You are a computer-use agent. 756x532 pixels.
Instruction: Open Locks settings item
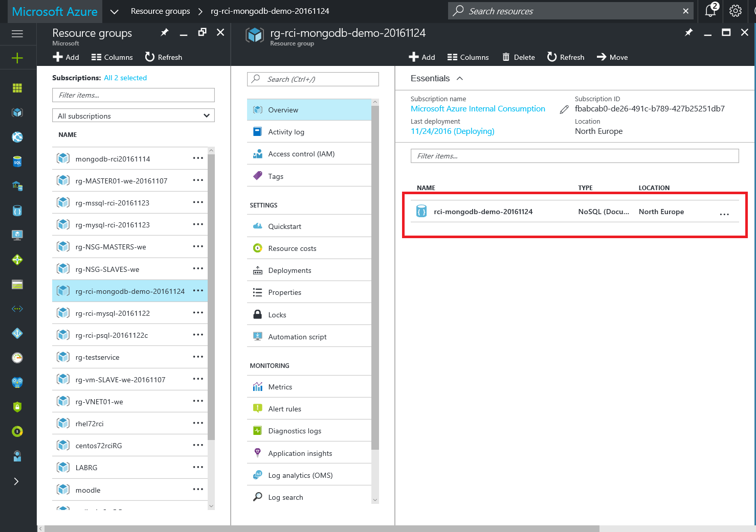coord(309,315)
